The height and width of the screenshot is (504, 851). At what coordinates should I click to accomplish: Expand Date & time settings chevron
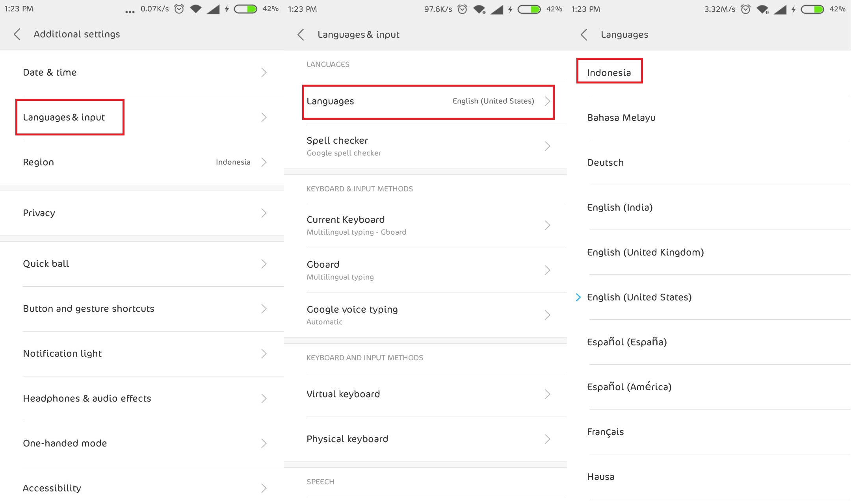click(x=264, y=72)
